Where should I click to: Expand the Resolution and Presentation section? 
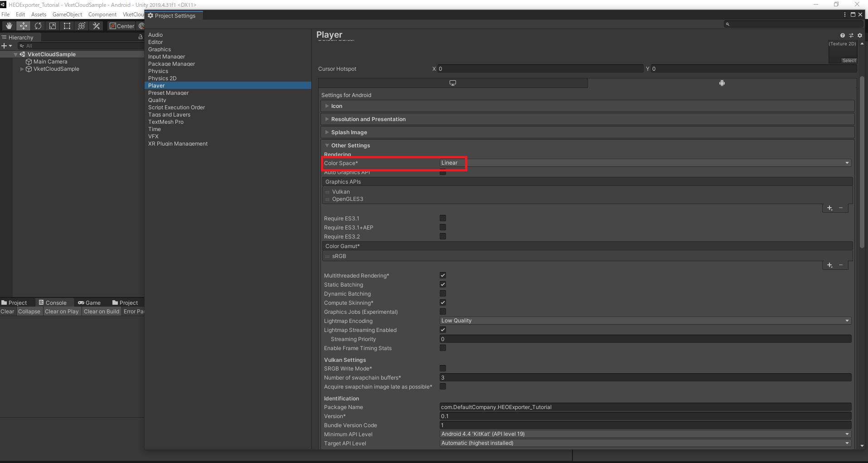pyautogui.click(x=368, y=119)
